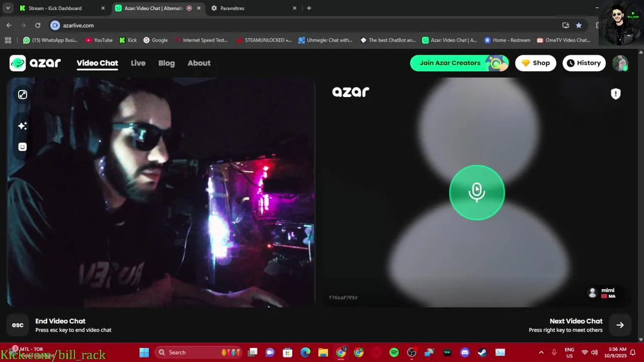Open the Video Chat tab
644x362 pixels.
(x=97, y=63)
